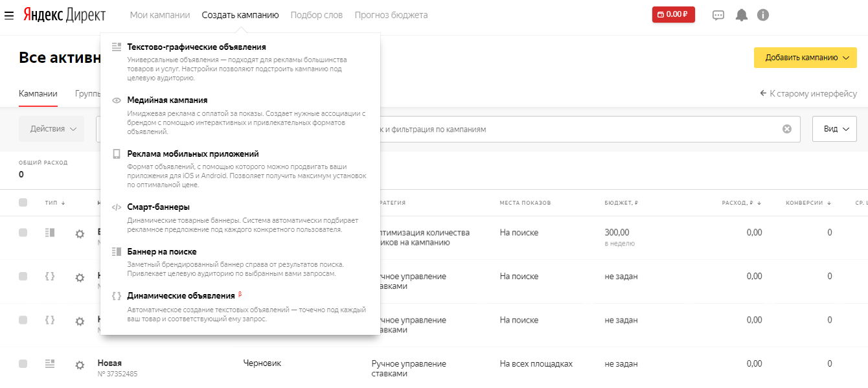
Task: Clear the campaign search field
Action: click(x=787, y=129)
